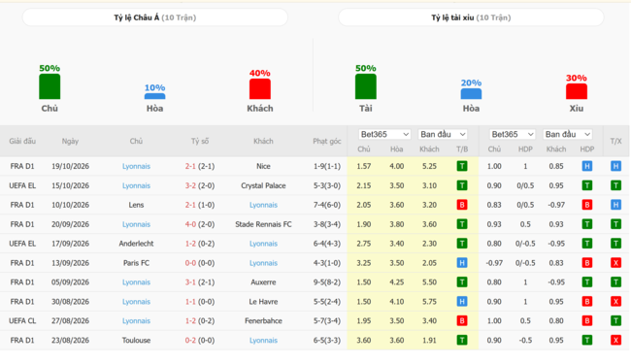The image size is (631, 364).
Task: Click the red Khách 40% bar
Action: point(259,88)
